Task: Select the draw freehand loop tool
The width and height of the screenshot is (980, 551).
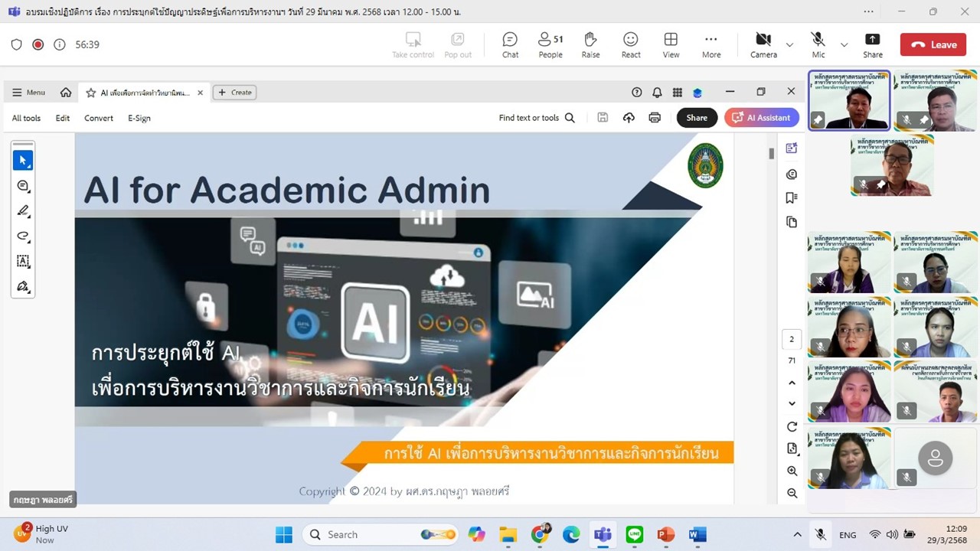Action: click(23, 236)
